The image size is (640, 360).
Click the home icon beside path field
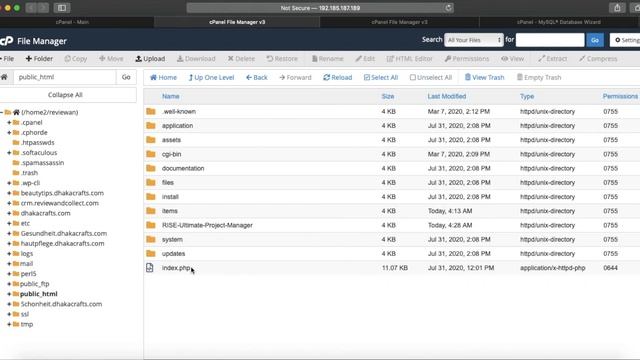(x=4, y=77)
